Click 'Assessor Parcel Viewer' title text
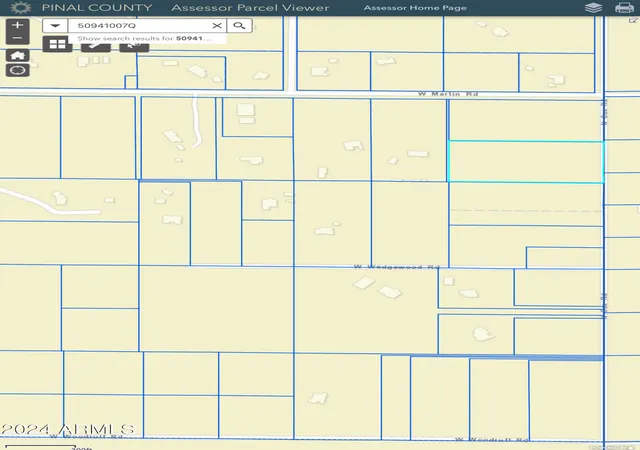The image size is (640, 450). pyautogui.click(x=250, y=8)
